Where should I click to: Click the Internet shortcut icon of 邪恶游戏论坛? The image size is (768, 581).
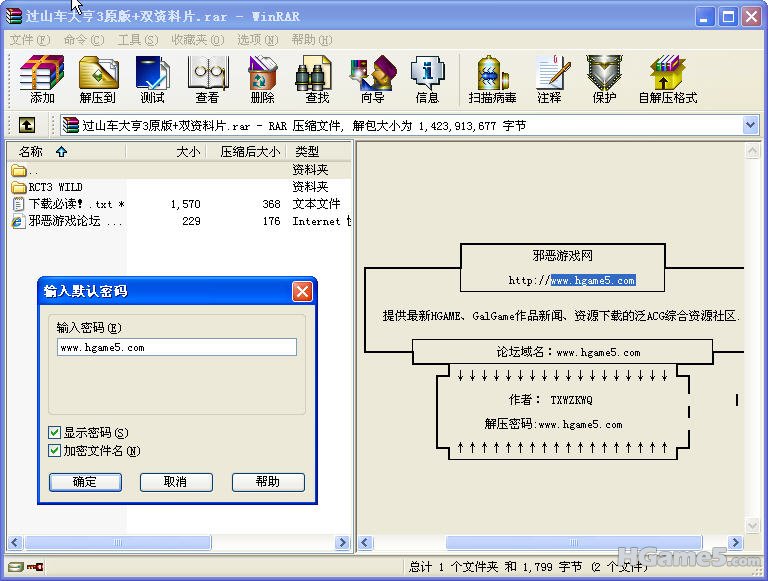(x=18, y=221)
